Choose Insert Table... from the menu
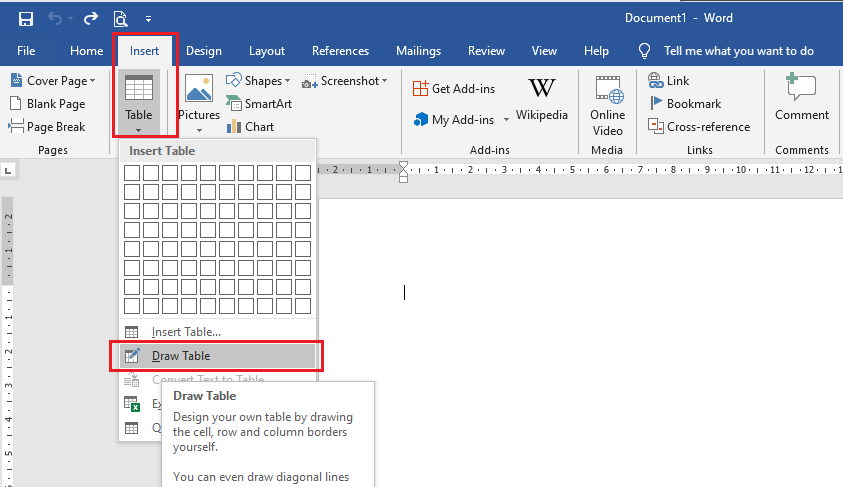Screen dimensions: 843x487 217,332
